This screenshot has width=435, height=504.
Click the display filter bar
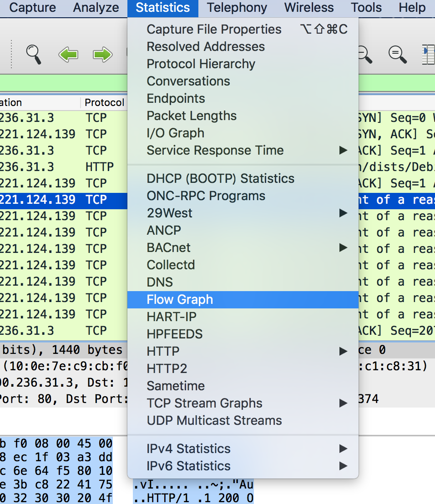(64, 83)
